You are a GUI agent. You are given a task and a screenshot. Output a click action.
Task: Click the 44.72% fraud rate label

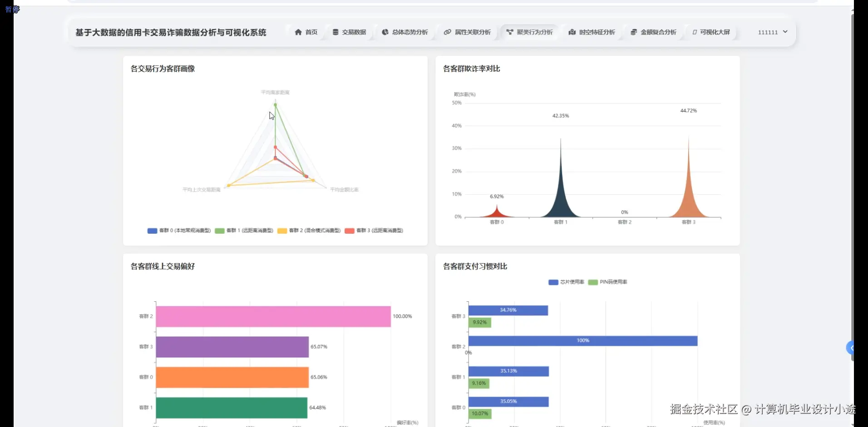[x=689, y=111]
